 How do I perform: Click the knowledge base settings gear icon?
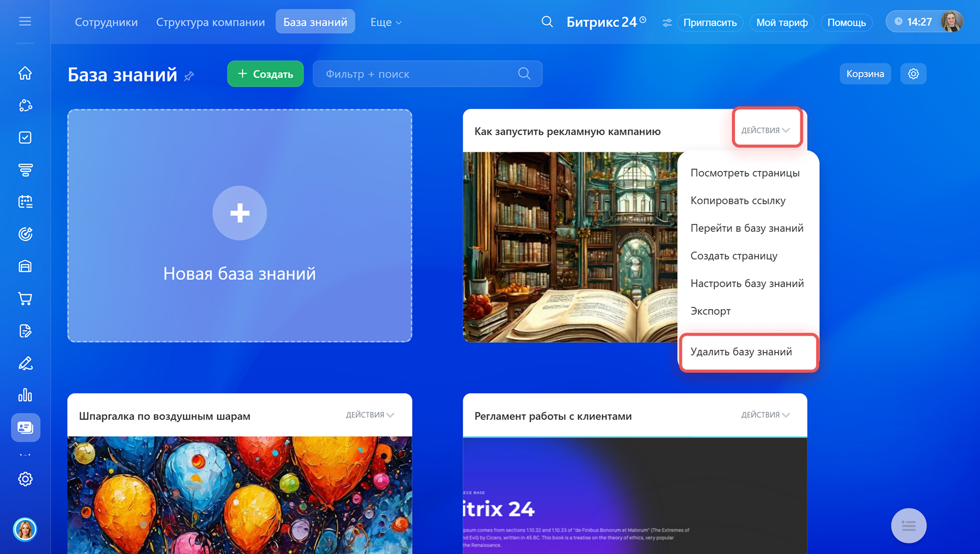click(x=913, y=74)
